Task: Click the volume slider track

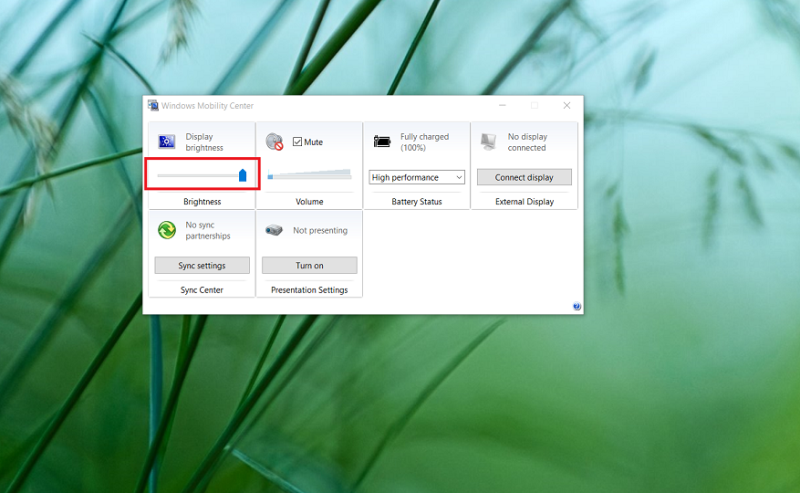Action: (x=310, y=175)
